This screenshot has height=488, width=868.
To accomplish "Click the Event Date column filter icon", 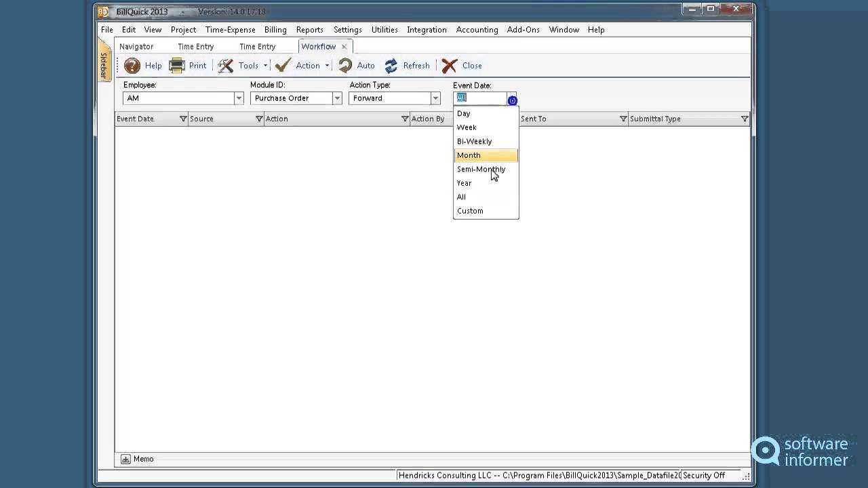I will coord(183,119).
